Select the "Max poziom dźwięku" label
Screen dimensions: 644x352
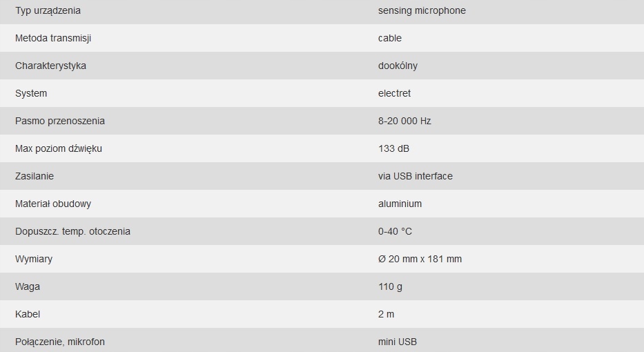coord(59,148)
